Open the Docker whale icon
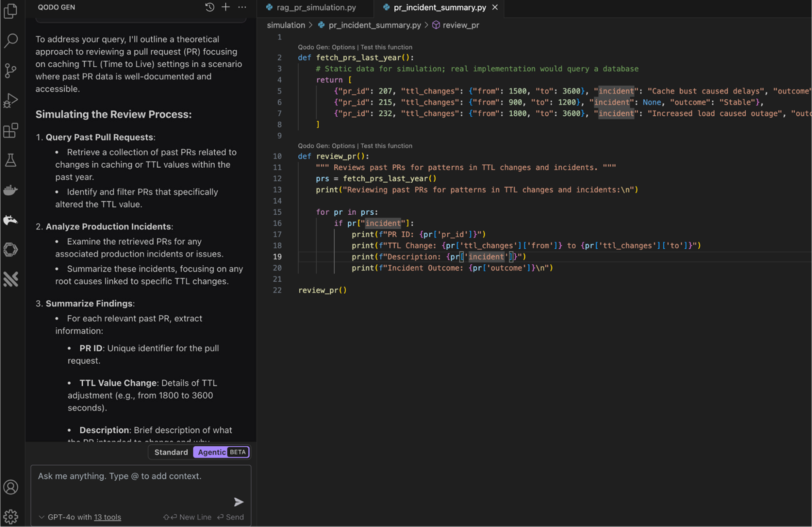Viewport: 812px width, 527px height. tap(11, 190)
